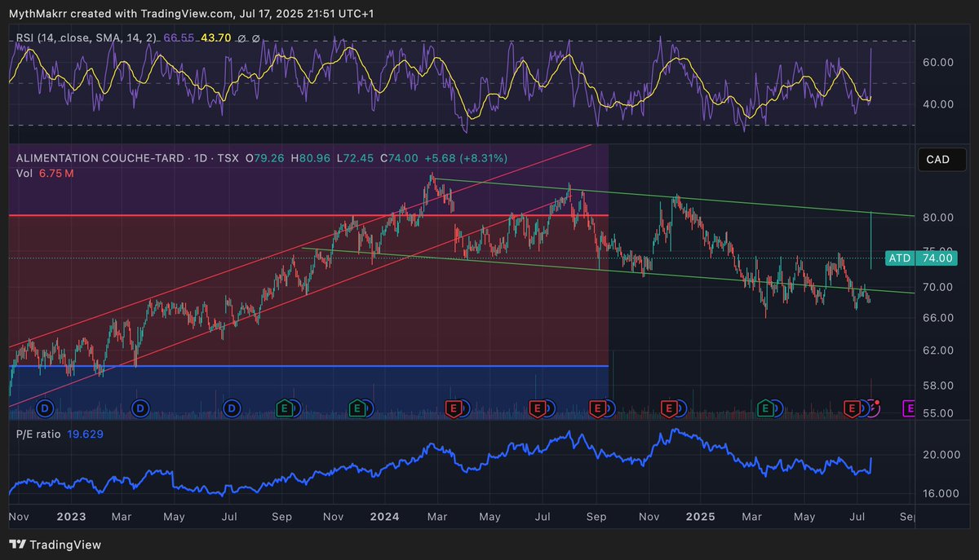Click green earnings E marker near Mar 2025
This screenshot has height=560, width=979.
764,407
